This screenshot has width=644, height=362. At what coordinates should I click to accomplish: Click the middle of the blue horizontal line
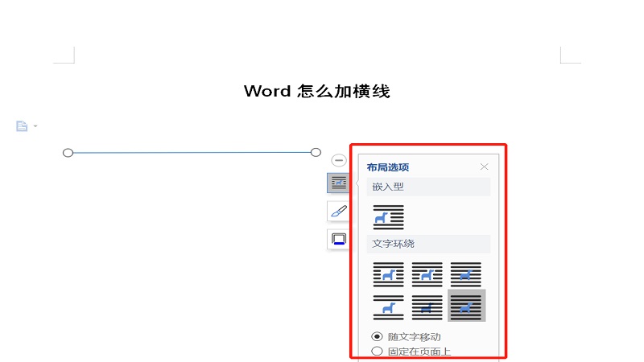coord(192,152)
